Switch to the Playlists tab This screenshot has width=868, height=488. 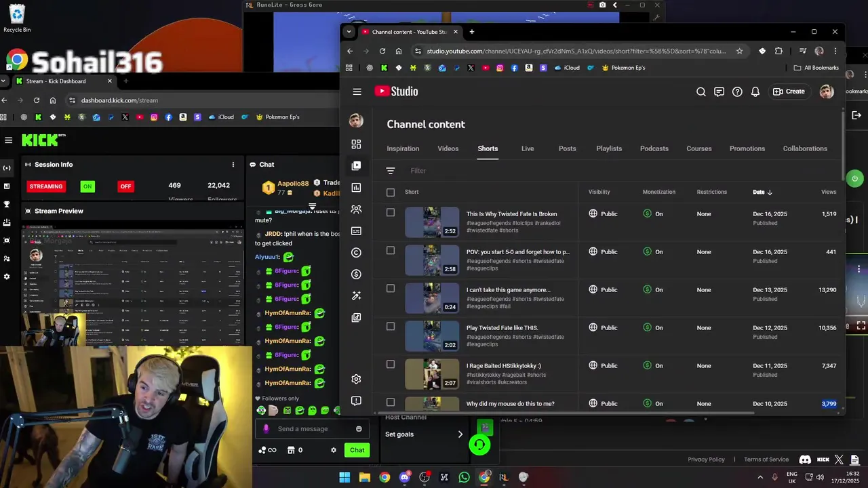coord(609,149)
